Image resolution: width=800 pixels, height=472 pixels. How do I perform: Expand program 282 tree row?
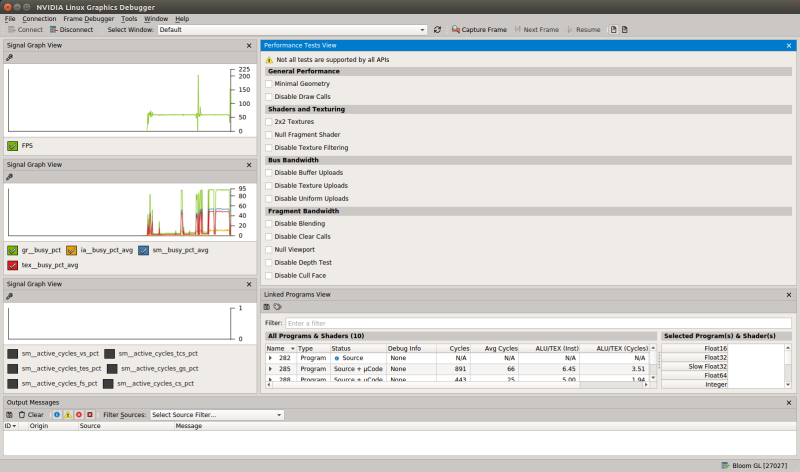click(x=270, y=357)
